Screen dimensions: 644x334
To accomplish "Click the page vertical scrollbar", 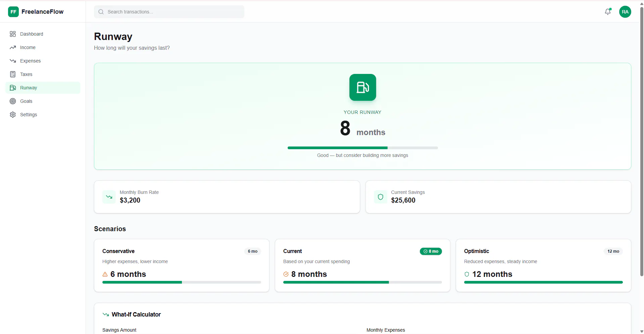I will 642,141.
